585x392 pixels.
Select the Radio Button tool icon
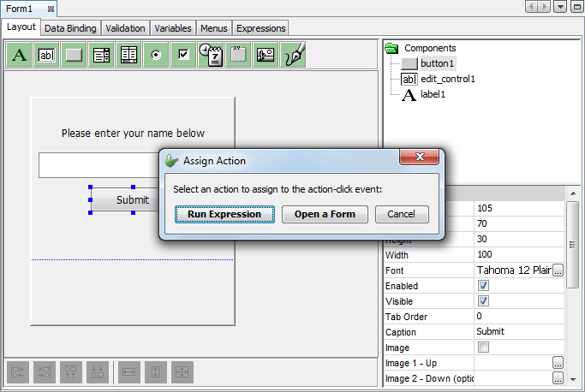click(156, 55)
